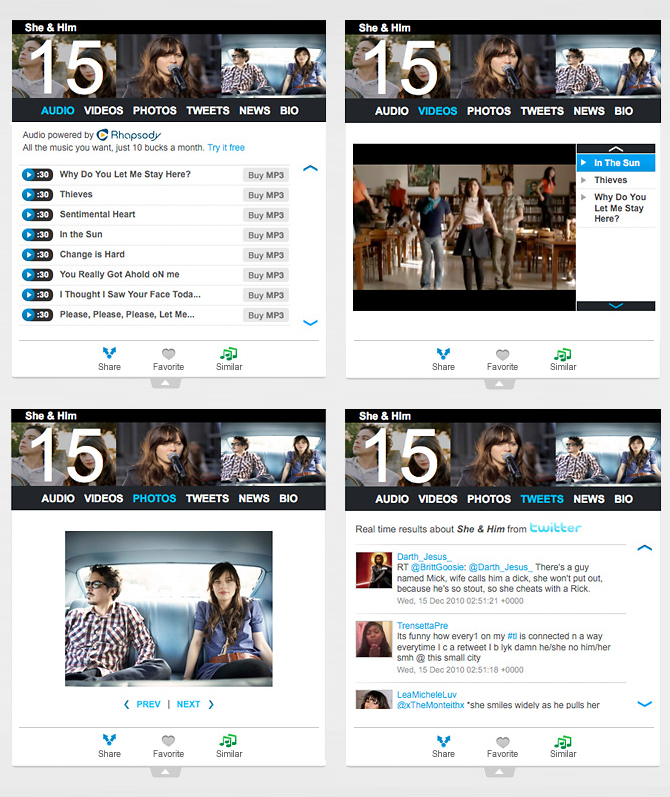The image size is (670, 797).
Task: Open the BIO tab in the audio panel
Action: click(289, 110)
